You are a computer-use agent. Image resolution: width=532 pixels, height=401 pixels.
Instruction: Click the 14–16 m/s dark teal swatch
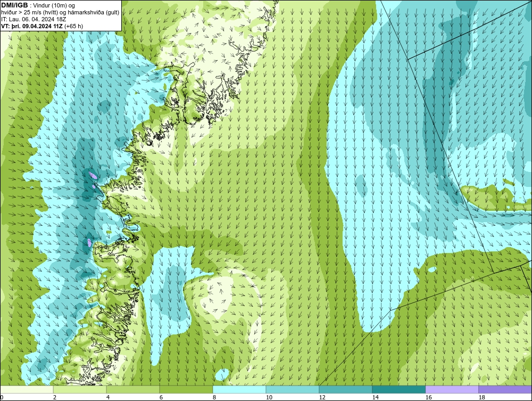point(398,389)
